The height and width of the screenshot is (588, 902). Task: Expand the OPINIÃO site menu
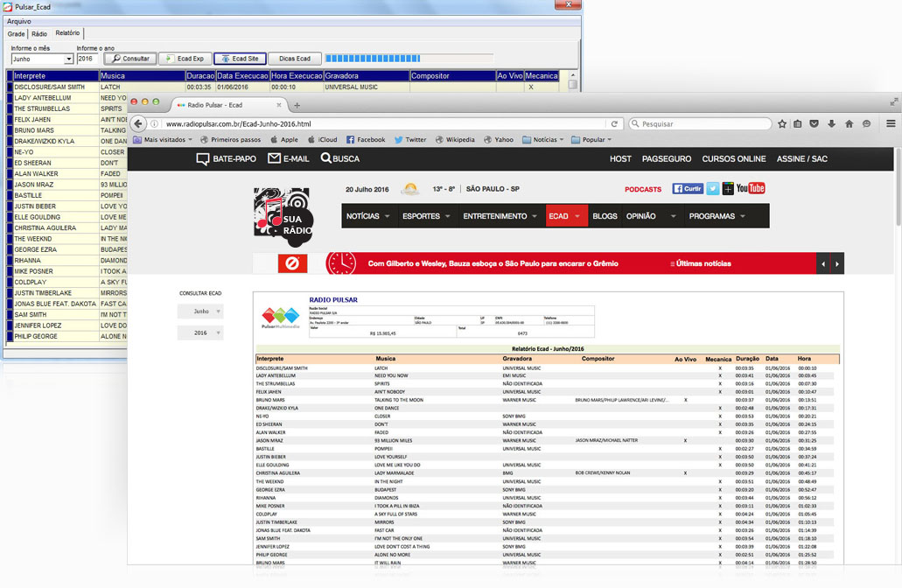click(651, 216)
